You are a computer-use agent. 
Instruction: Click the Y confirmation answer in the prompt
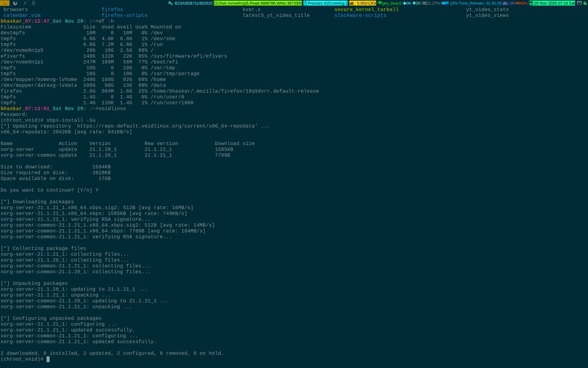point(97,190)
